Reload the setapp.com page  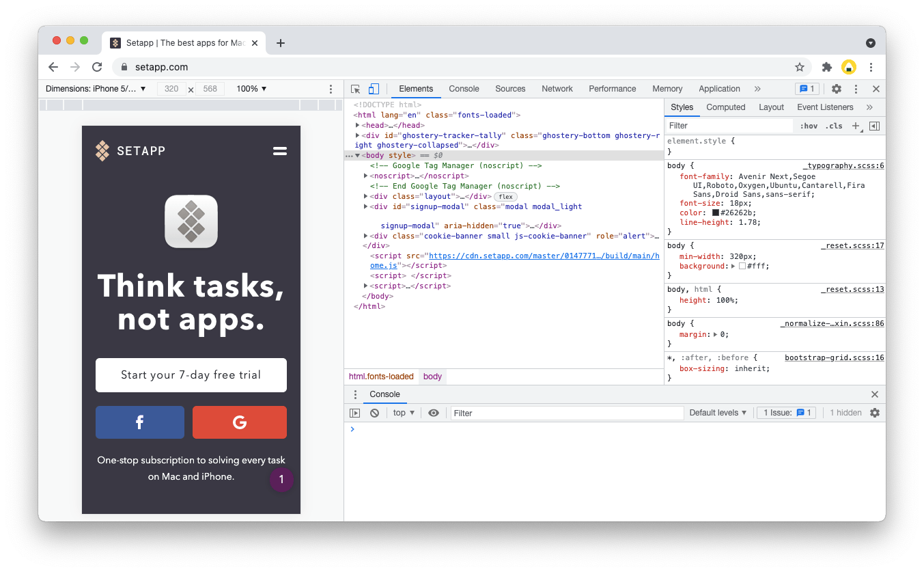point(97,67)
